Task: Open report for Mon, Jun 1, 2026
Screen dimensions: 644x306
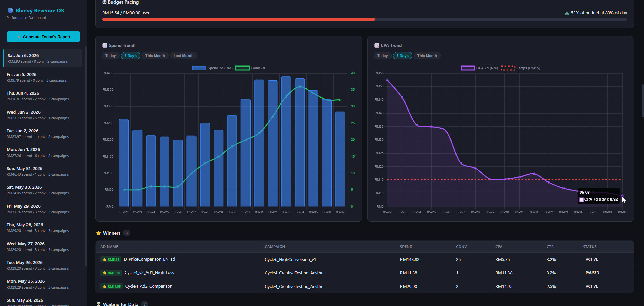Action: pos(43,152)
